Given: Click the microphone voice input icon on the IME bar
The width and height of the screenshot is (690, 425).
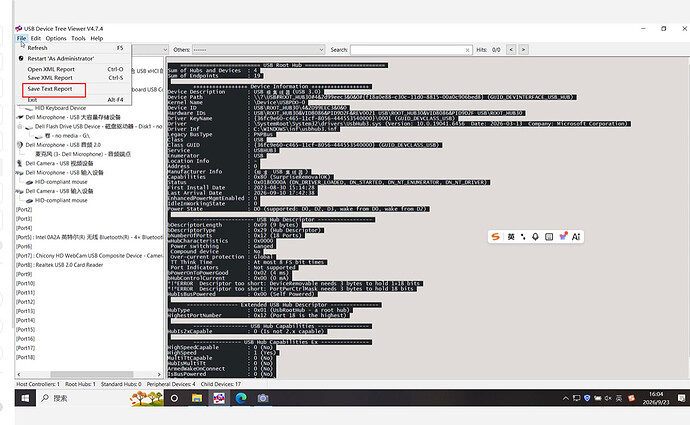Looking at the screenshot, I should (x=535, y=237).
